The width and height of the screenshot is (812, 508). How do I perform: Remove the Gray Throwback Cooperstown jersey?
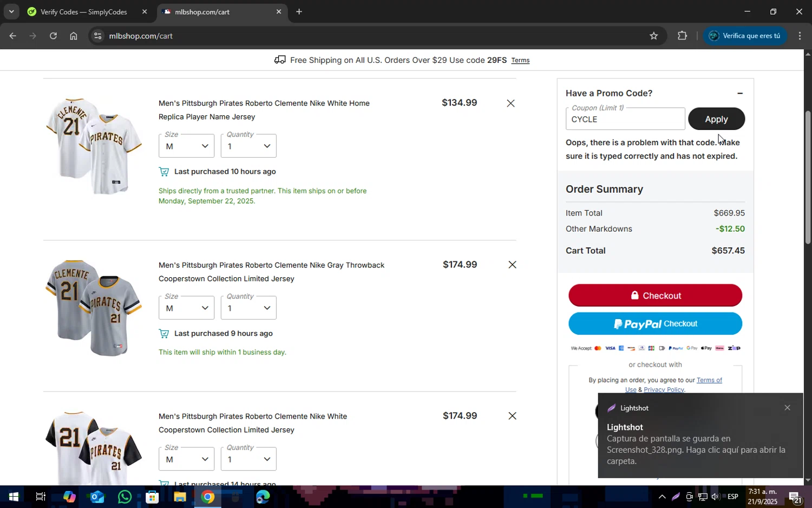click(512, 265)
